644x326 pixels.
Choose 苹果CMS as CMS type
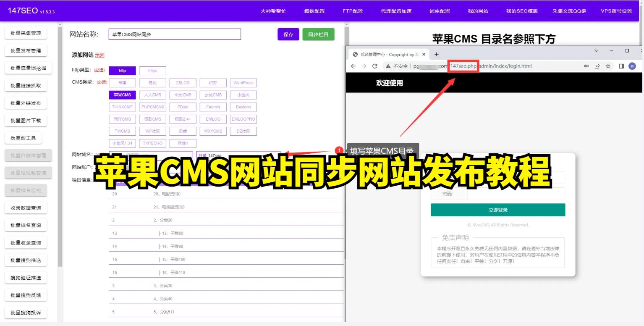click(122, 95)
